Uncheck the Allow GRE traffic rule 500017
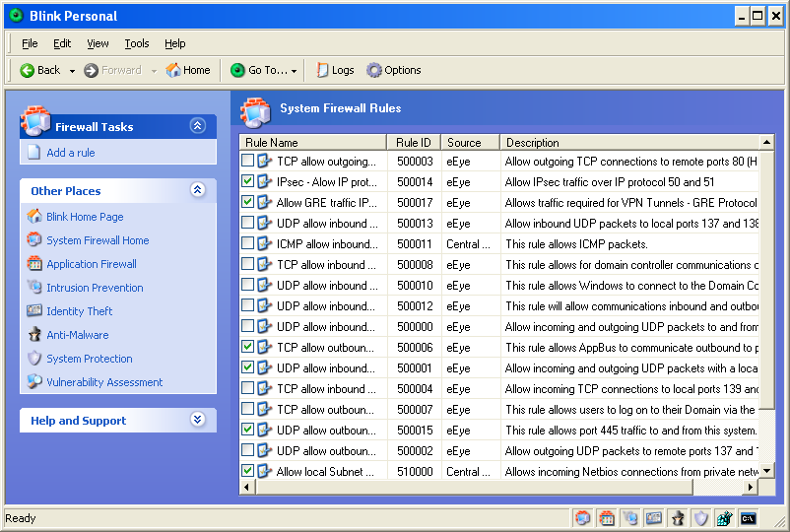This screenshot has height=532, width=790. tap(247, 202)
